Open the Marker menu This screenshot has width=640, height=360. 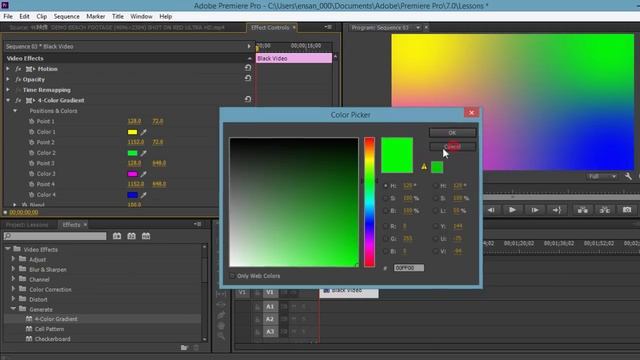[x=96, y=16]
